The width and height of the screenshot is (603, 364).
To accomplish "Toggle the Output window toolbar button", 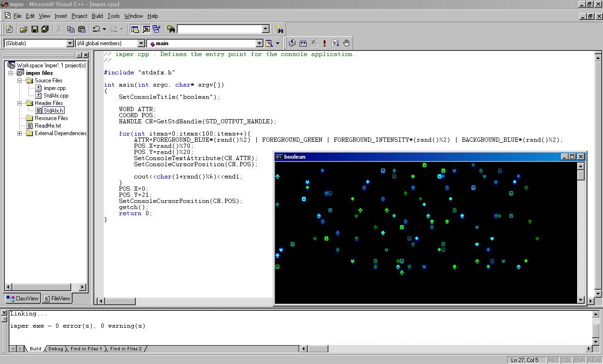I will click(x=146, y=29).
